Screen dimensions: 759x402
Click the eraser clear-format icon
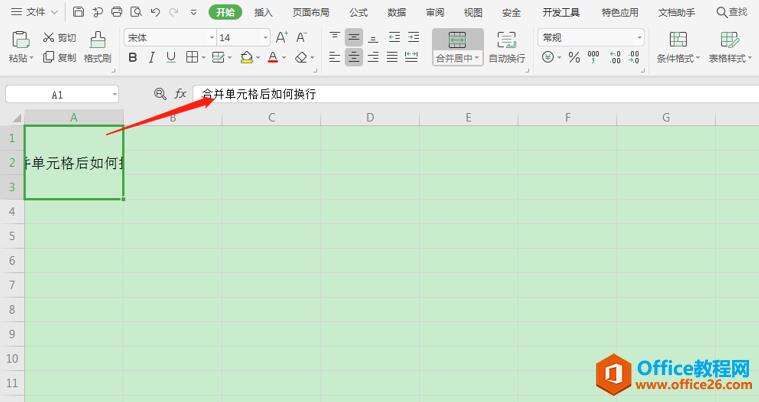(301, 58)
